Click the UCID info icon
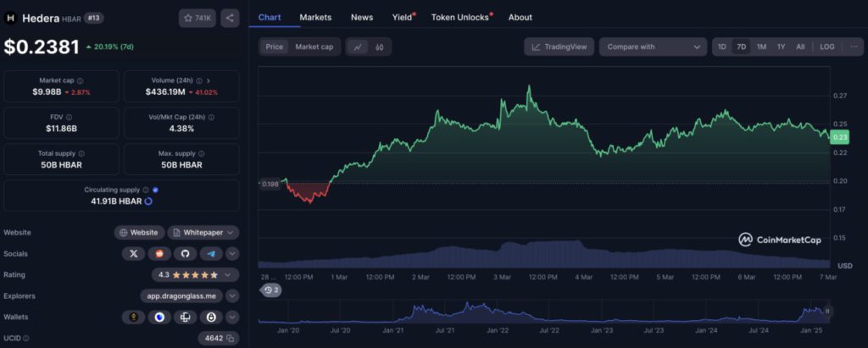The height and width of the screenshot is (348, 868). click(26, 338)
